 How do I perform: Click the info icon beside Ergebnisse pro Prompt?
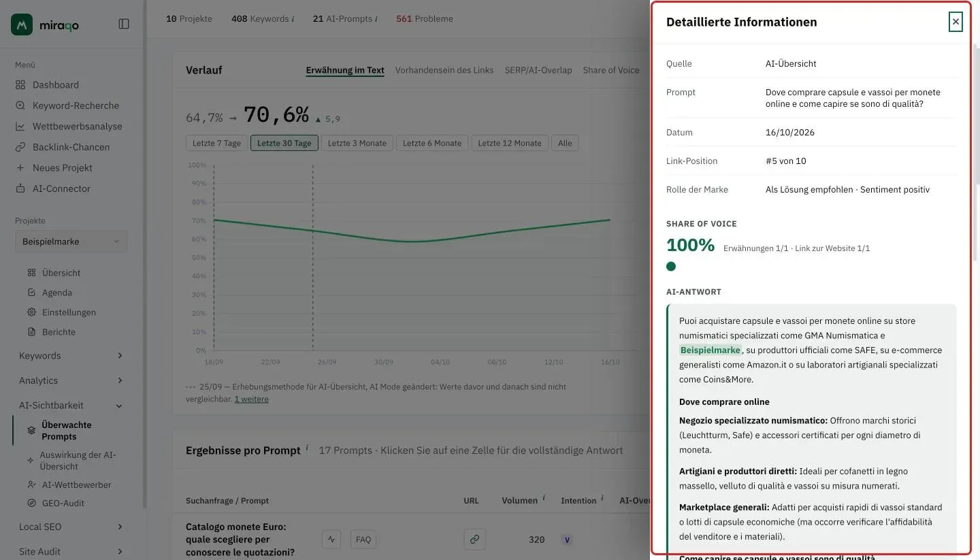point(307,448)
